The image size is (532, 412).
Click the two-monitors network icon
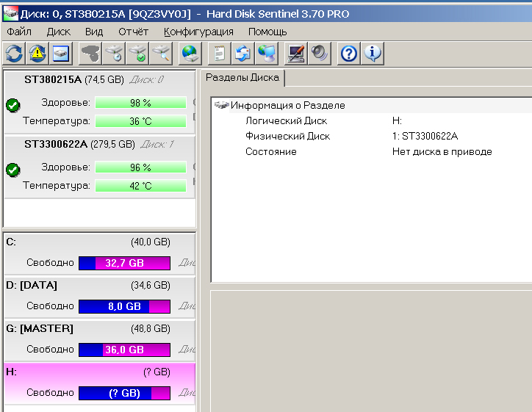[x=267, y=53]
